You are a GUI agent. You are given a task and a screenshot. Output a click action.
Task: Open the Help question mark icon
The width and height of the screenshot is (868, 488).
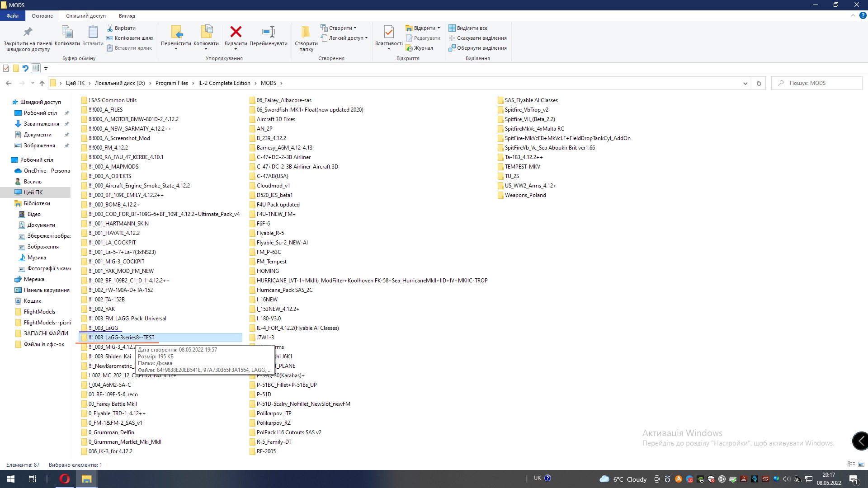click(x=863, y=15)
